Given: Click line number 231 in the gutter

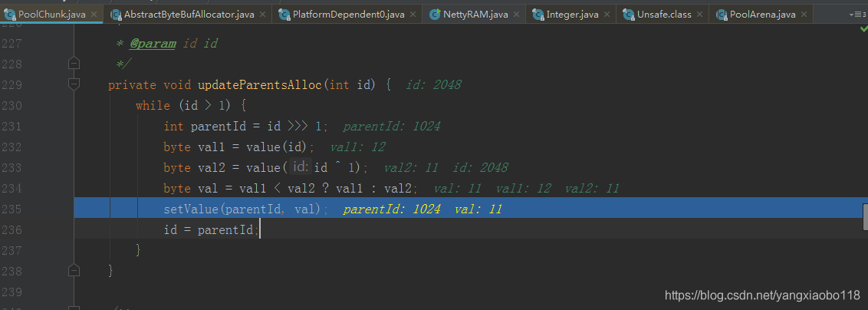Looking at the screenshot, I should (11, 127).
